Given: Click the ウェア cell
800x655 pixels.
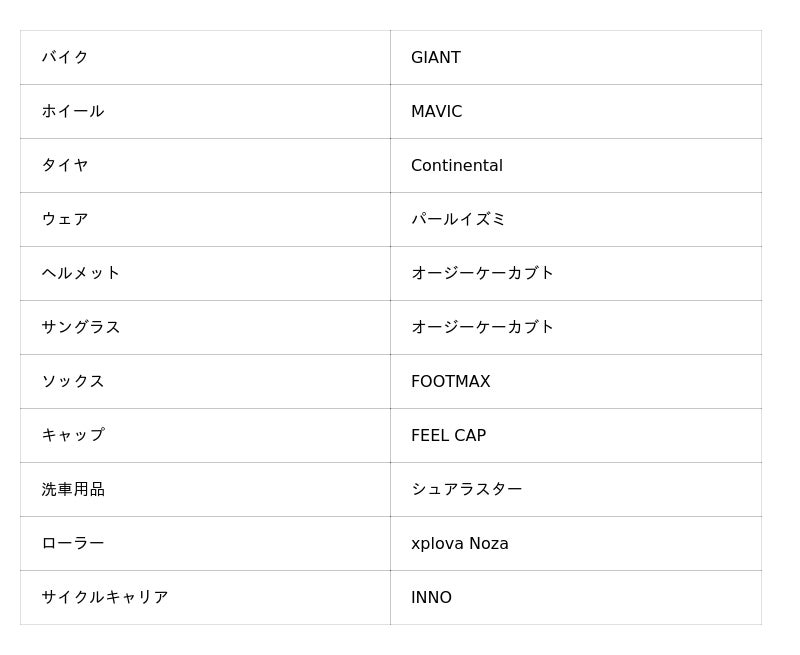Looking at the screenshot, I should 65,219.
